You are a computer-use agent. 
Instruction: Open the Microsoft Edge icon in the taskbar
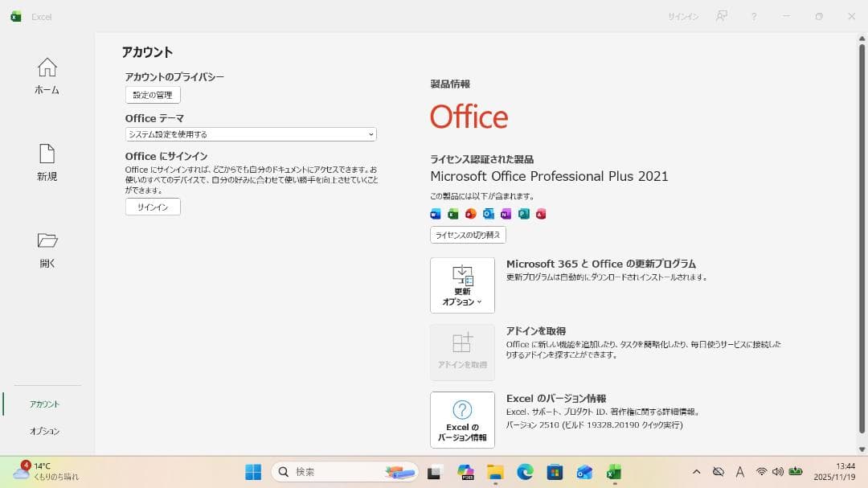[526, 472]
